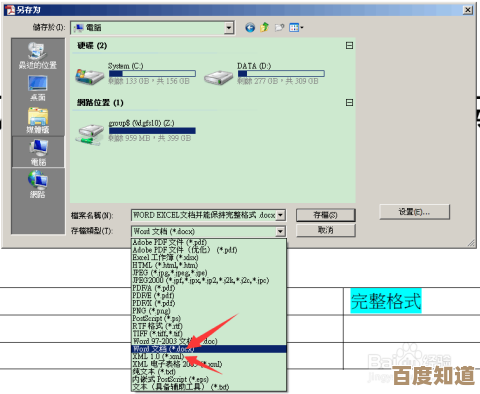Select highlighted Word document (*.docx) option
The width and height of the screenshot is (480, 394).
209,349
